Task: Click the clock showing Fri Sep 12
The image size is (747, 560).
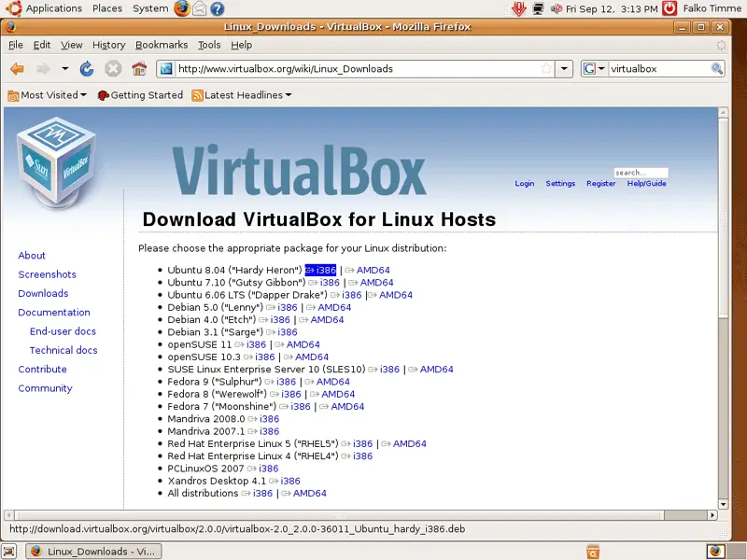Action: pos(612,8)
